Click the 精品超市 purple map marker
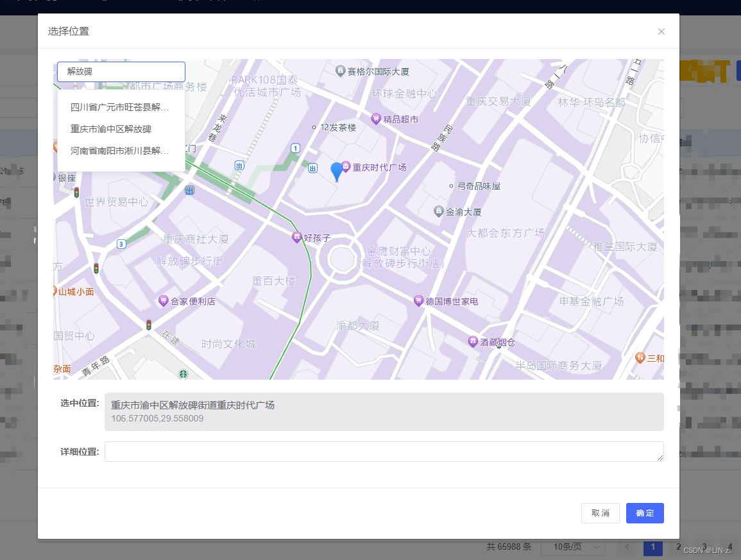The image size is (741, 560). [377, 118]
